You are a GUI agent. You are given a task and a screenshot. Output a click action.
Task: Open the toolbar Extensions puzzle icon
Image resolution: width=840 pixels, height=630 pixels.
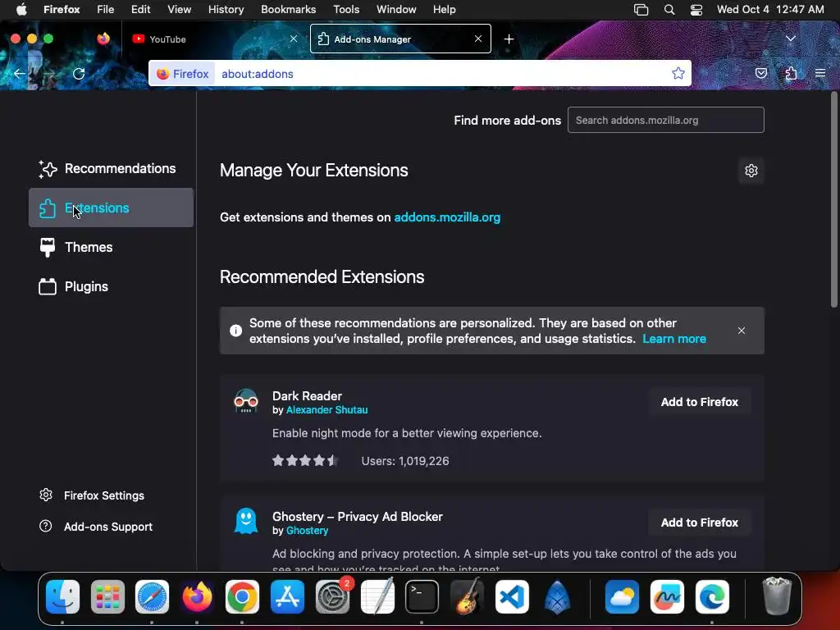(791, 73)
